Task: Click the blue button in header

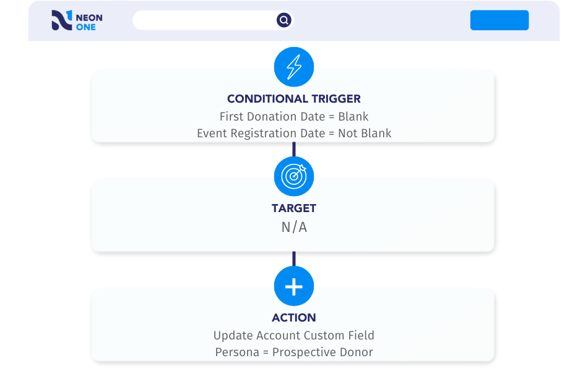Action: 499,20
